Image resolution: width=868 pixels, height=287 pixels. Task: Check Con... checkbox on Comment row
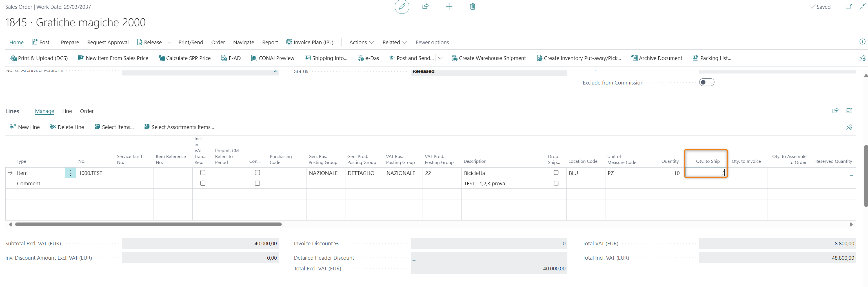(x=257, y=183)
